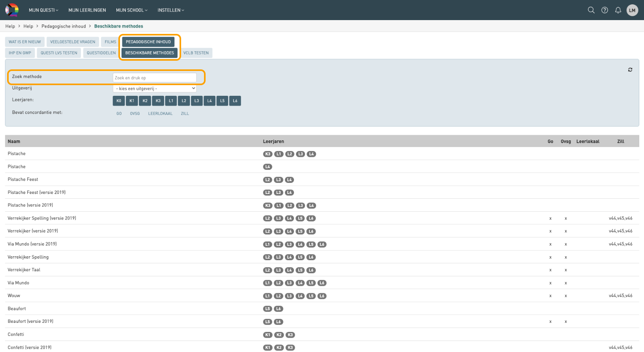Click the Questi rainbow logo
Viewport: 644px width, 352px height.
12,10
